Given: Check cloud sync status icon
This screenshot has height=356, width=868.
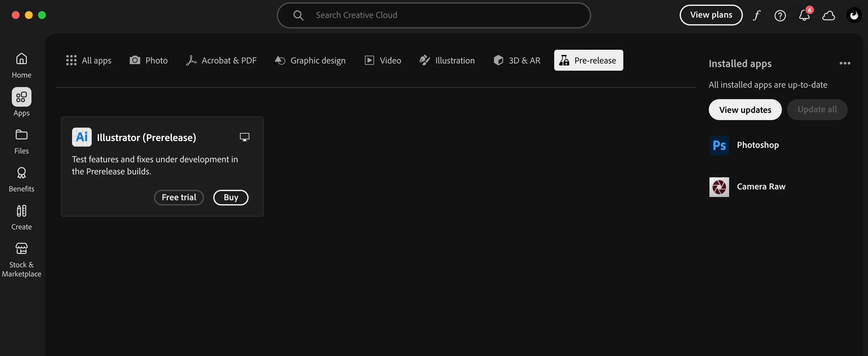Looking at the screenshot, I should [x=829, y=15].
